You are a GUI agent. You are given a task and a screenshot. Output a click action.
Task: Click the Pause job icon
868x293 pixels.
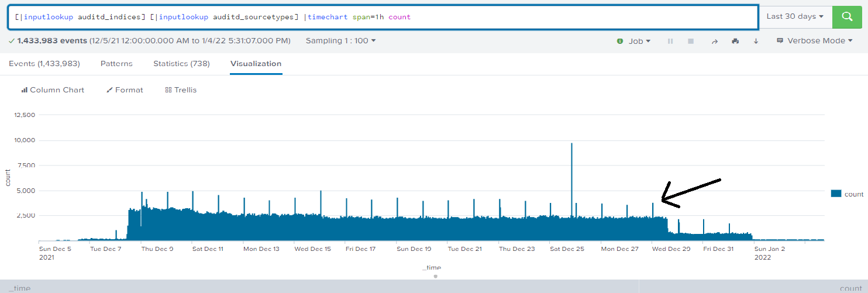coord(670,41)
